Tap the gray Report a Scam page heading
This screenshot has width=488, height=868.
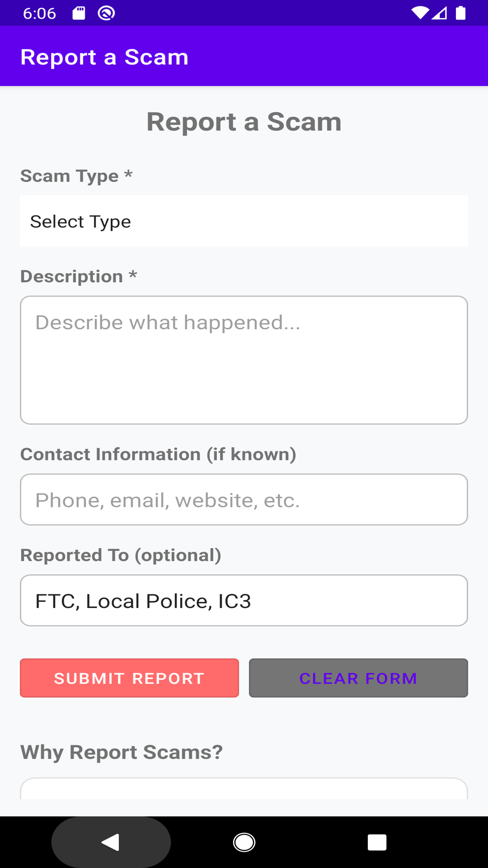244,122
